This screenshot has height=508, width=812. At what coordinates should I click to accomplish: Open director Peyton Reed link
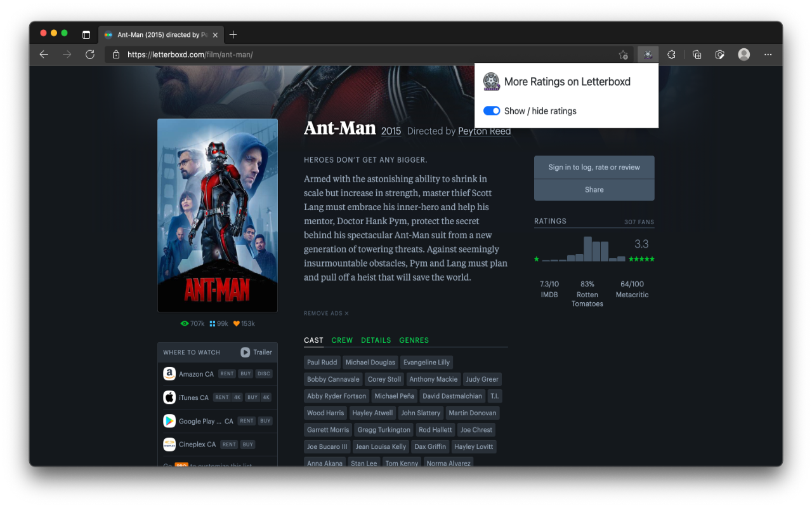(x=484, y=131)
